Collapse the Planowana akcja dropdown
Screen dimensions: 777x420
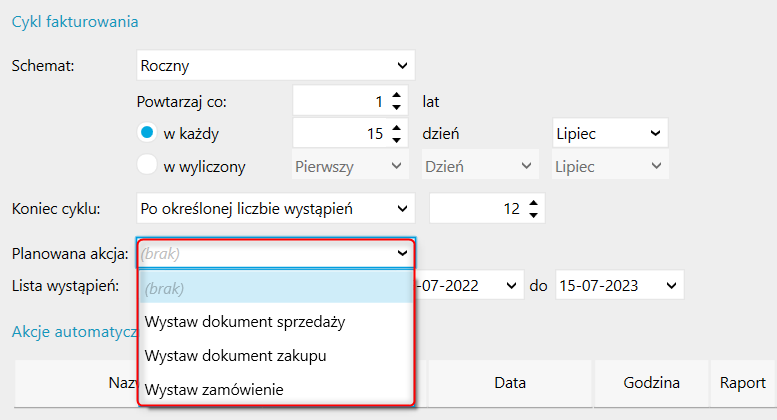pos(403,254)
